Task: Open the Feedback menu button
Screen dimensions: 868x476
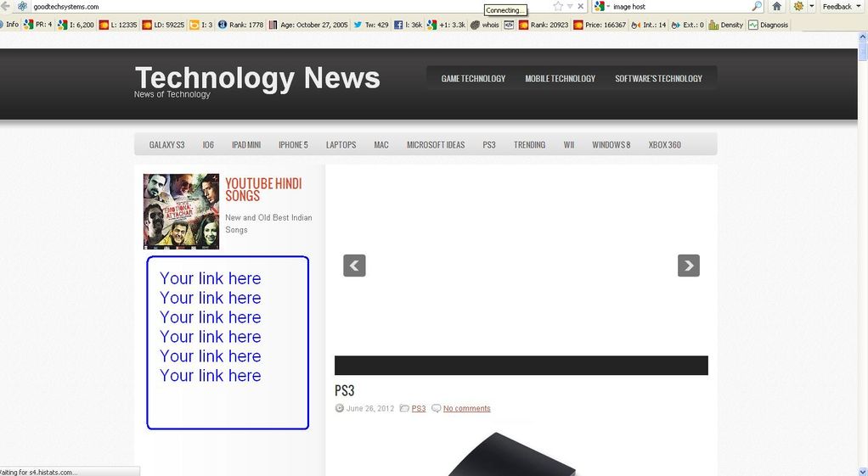Action: [x=840, y=6]
